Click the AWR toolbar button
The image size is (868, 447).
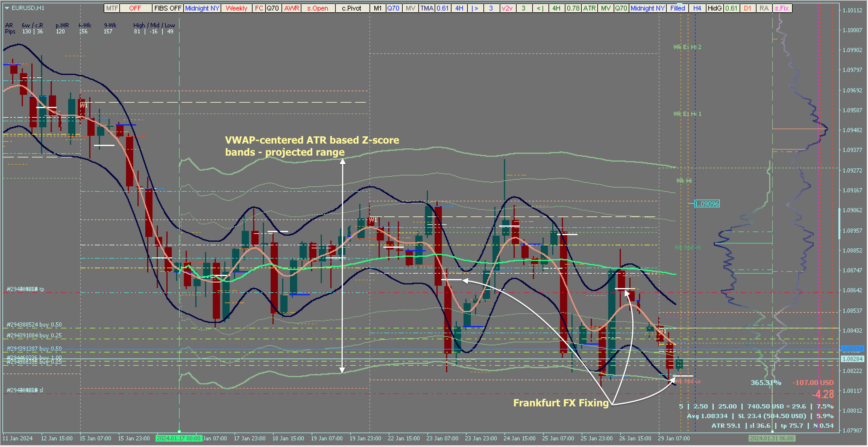pyautogui.click(x=291, y=8)
